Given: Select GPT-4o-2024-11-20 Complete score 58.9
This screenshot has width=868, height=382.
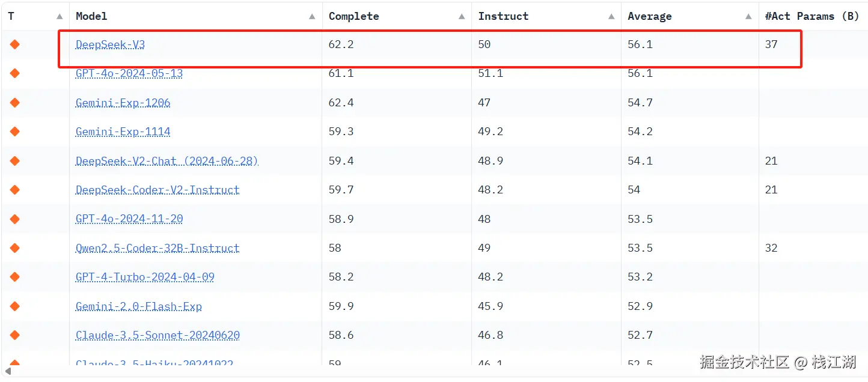Looking at the screenshot, I should [x=341, y=219].
